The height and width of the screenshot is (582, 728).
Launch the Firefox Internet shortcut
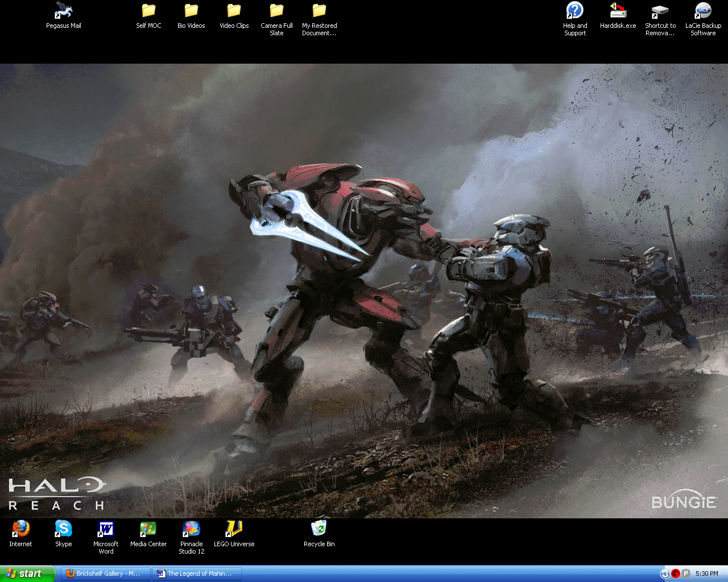[20, 530]
